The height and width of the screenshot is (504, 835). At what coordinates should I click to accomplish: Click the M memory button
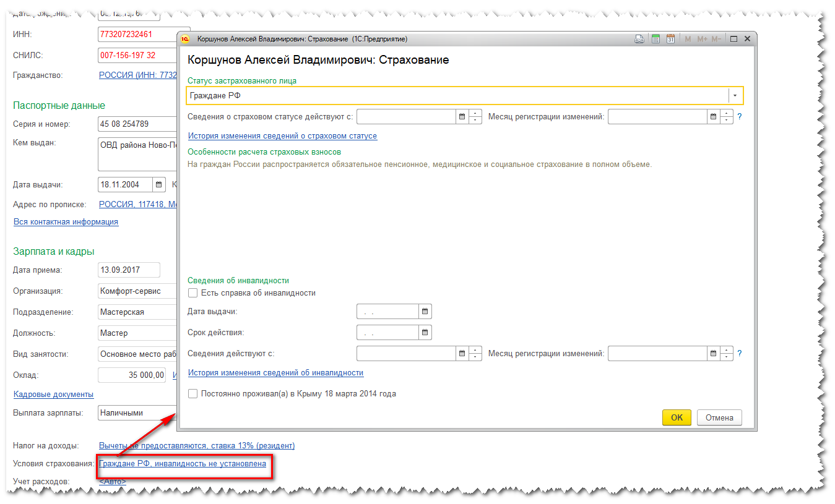pos(688,39)
